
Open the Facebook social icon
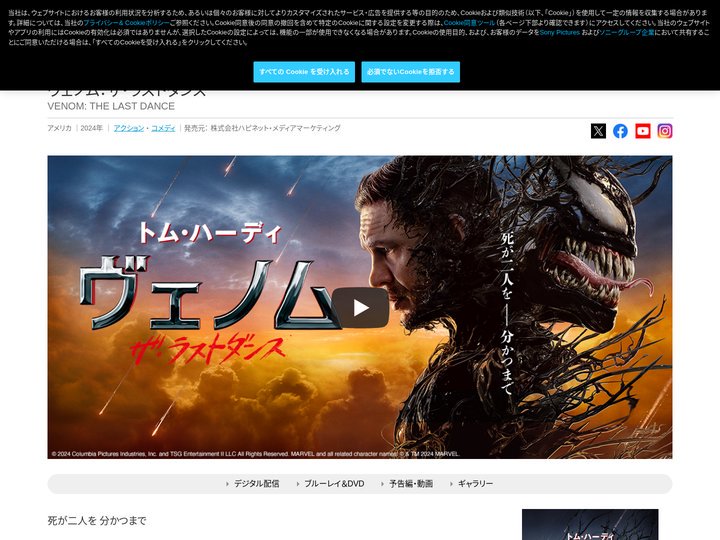pyautogui.click(x=620, y=131)
